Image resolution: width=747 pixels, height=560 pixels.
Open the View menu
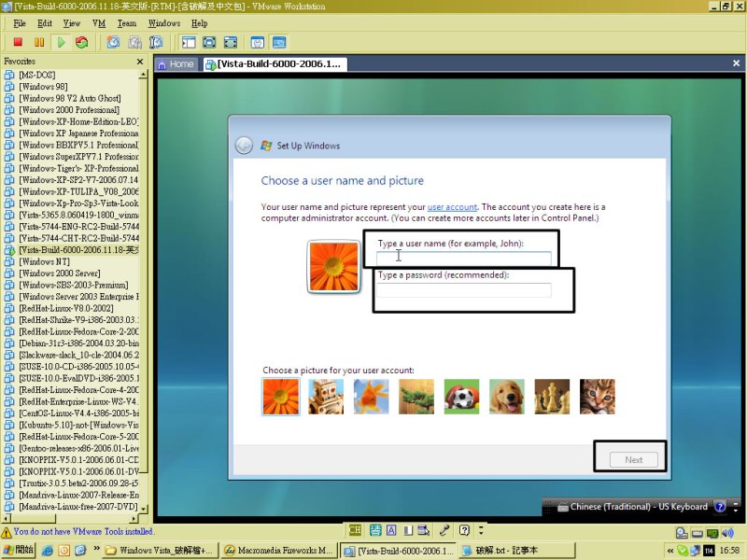pos(72,23)
